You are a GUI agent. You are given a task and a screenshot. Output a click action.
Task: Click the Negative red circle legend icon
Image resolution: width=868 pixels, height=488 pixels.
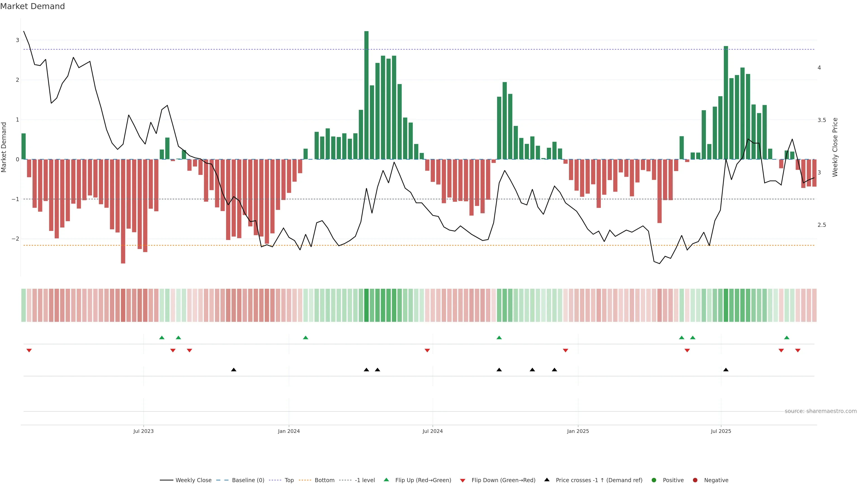695,480
